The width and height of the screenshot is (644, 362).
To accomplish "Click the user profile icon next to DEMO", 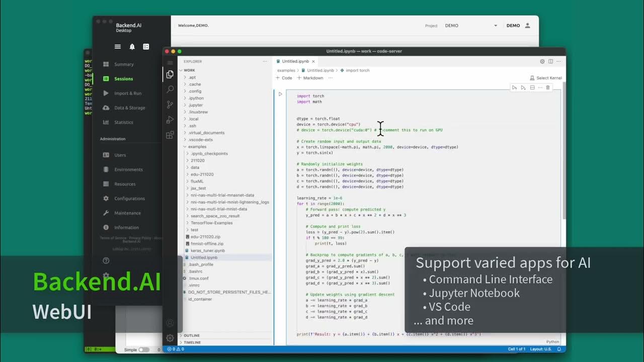I will point(527,25).
